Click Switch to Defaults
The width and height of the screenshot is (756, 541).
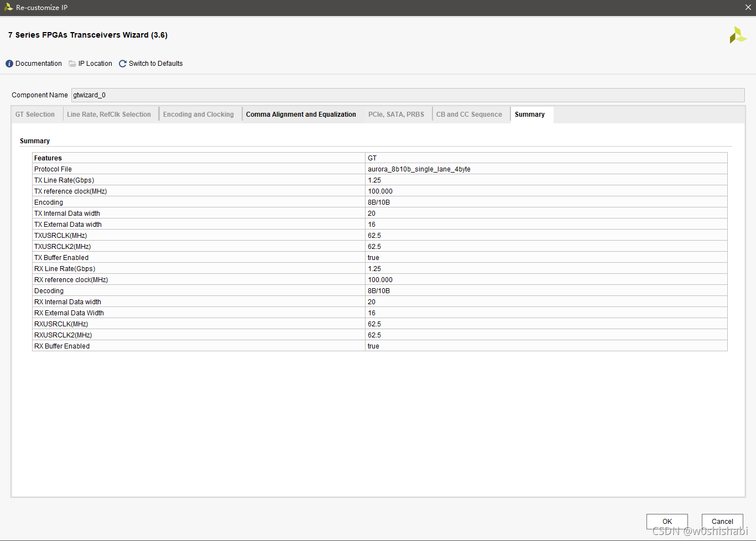pos(156,64)
